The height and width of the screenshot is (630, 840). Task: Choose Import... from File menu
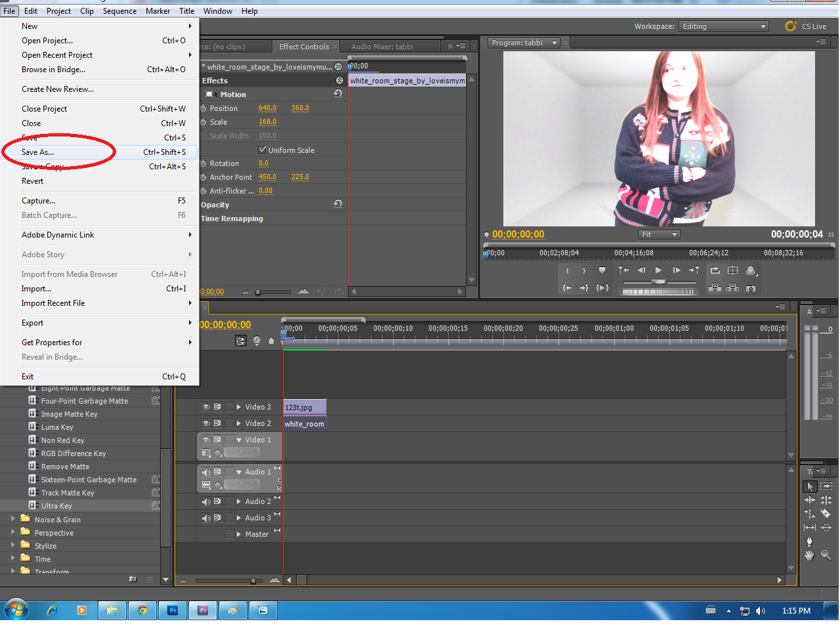pos(100,289)
